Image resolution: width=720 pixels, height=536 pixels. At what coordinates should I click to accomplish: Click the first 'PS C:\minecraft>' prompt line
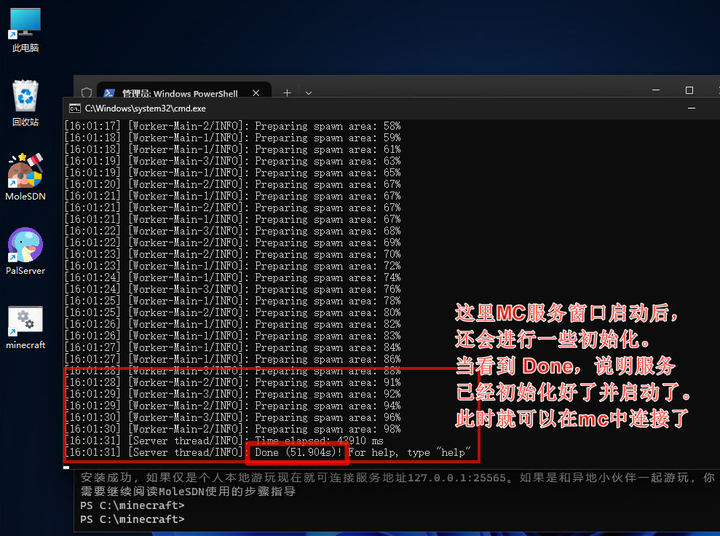(x=132, y=505)
